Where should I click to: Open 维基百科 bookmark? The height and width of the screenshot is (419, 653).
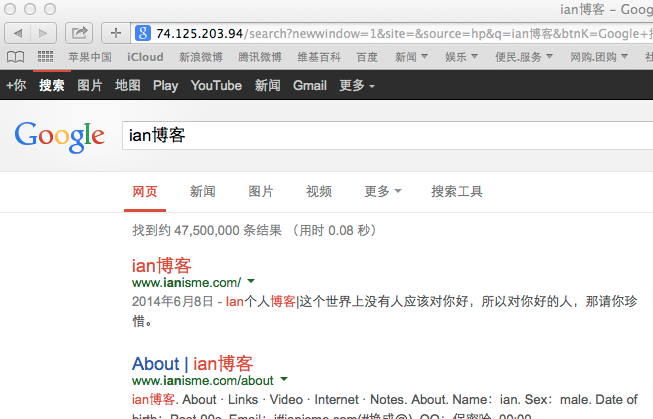click(x=319, y=57)
